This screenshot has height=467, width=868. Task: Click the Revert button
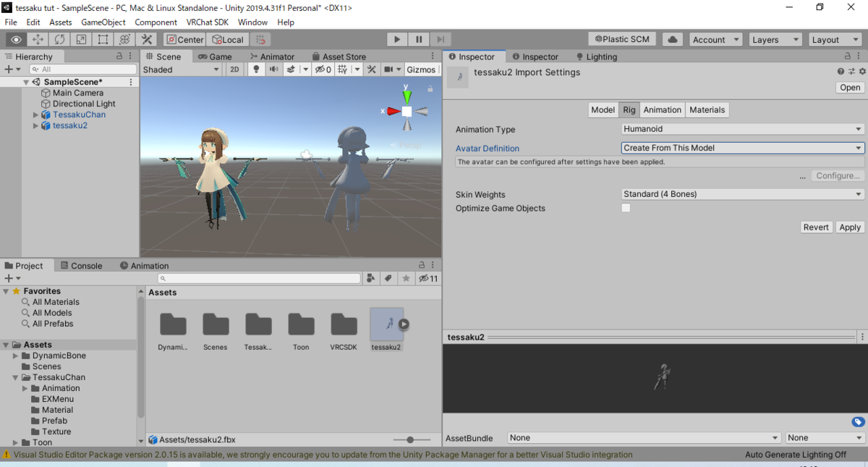(816, 227)
